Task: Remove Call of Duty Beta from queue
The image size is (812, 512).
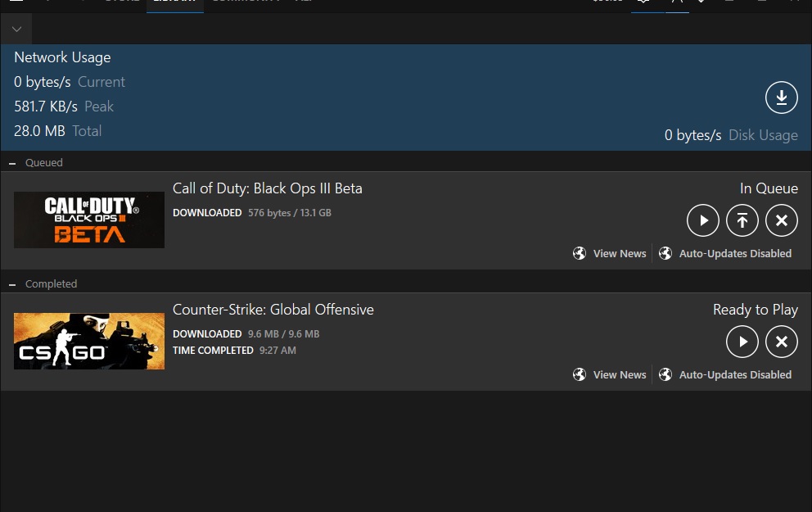Action: pyautogui.click(x=781, y=220)
